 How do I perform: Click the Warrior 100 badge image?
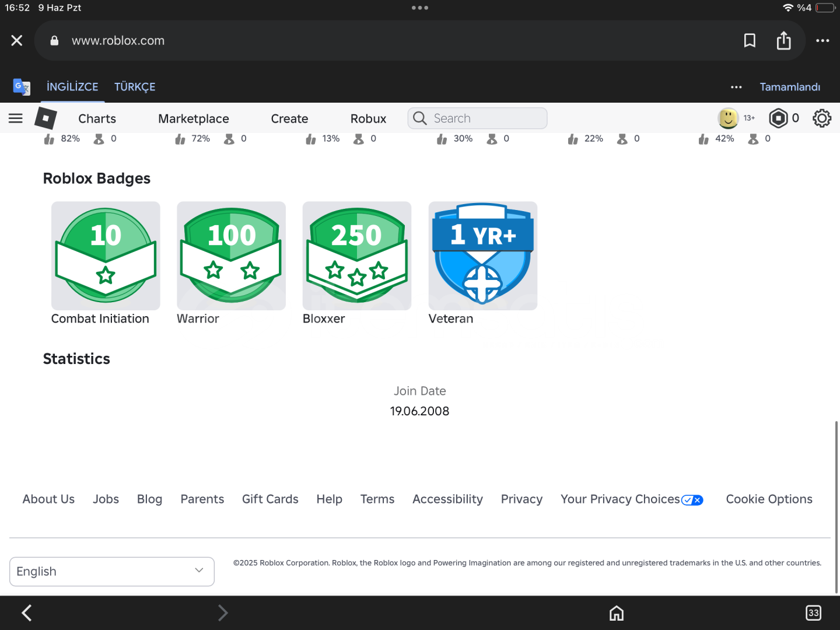click(x=232, y=256)
